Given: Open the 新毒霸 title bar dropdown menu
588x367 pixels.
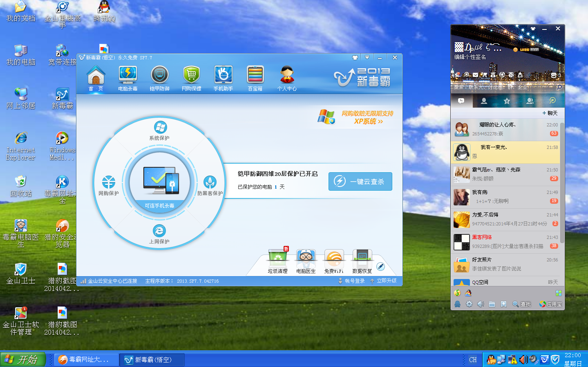Looking at the screenshot, I should (x=367, y=58).
